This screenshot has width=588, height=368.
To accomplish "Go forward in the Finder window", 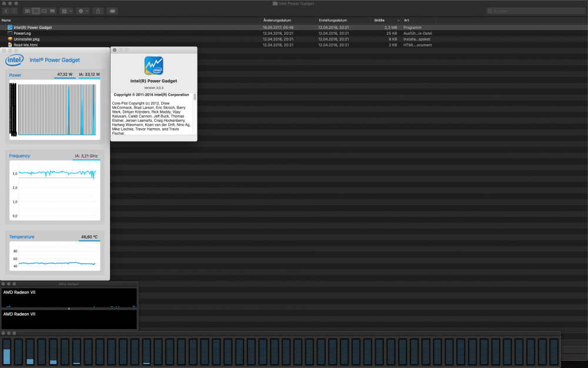I will (14, 11).
